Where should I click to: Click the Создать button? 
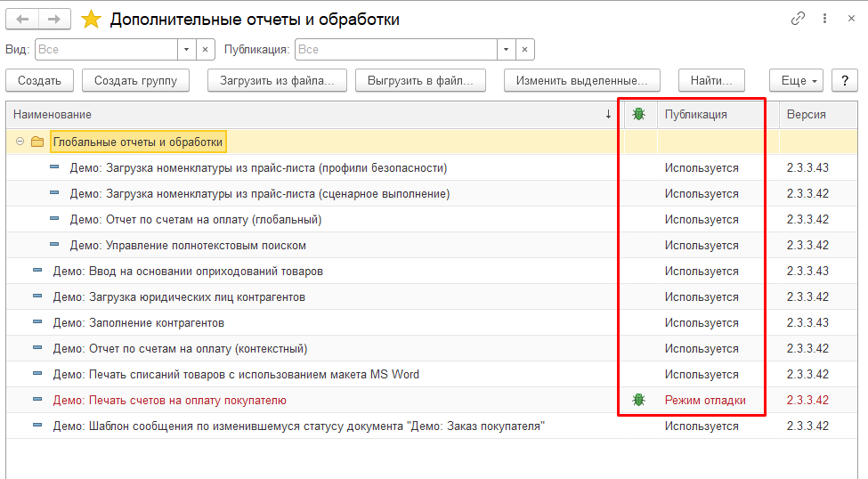click(x=39, y=80)
